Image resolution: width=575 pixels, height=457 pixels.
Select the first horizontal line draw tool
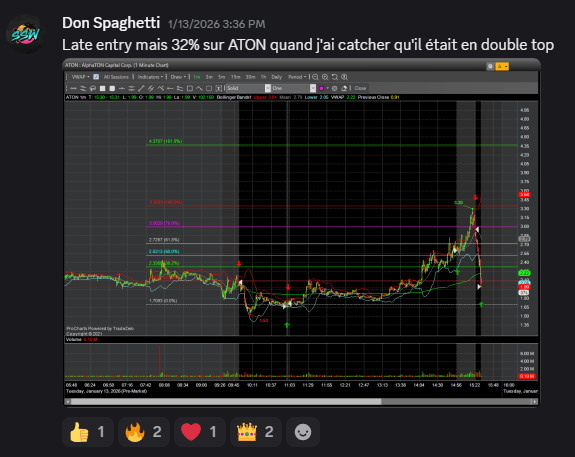73,88
